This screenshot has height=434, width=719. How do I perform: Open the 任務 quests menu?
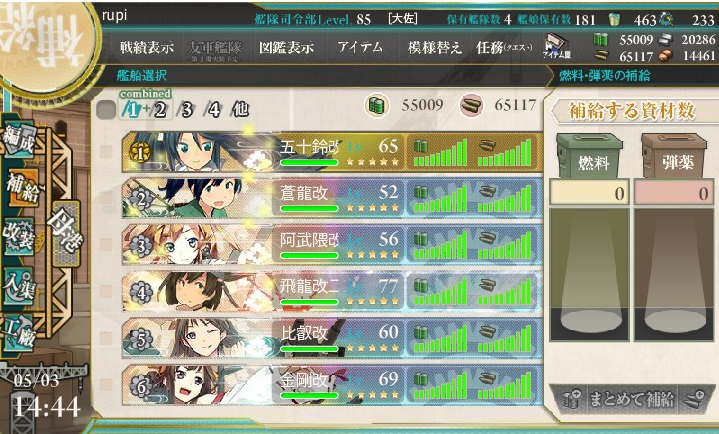coord(503,47)
